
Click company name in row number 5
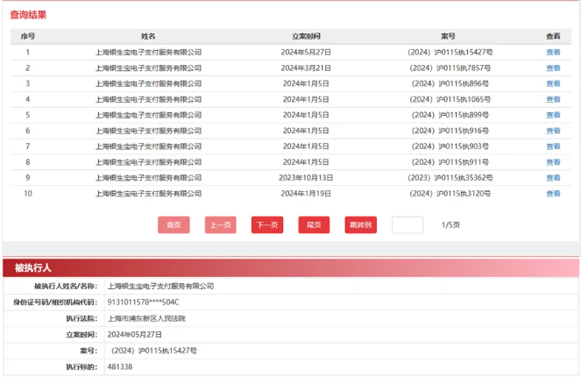click(x=148, y=115)
